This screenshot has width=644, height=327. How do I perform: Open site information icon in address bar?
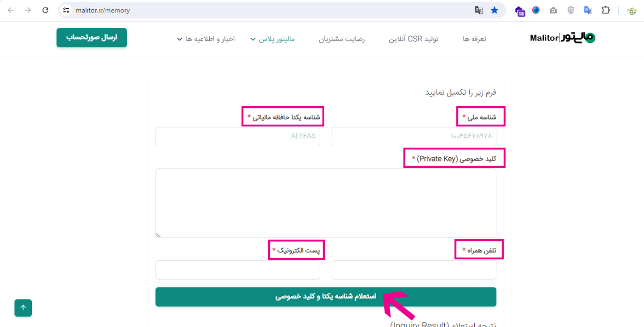tap(66, 10)
